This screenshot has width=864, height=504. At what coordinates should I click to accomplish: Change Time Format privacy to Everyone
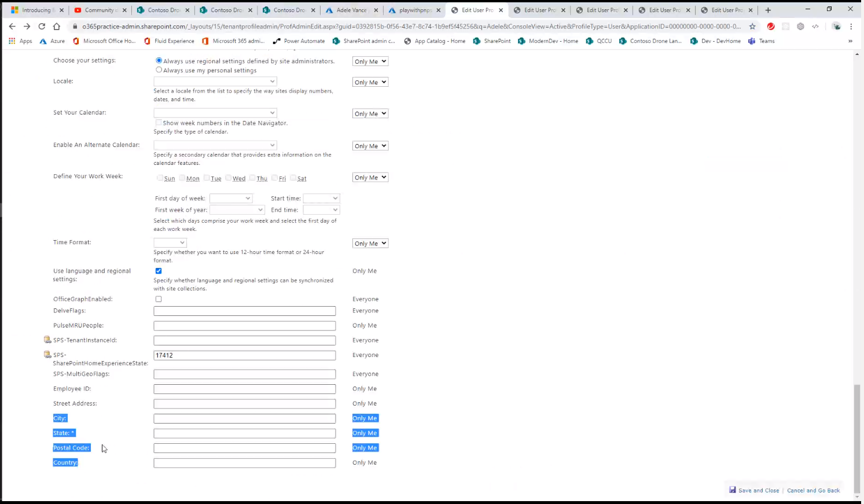370,243
